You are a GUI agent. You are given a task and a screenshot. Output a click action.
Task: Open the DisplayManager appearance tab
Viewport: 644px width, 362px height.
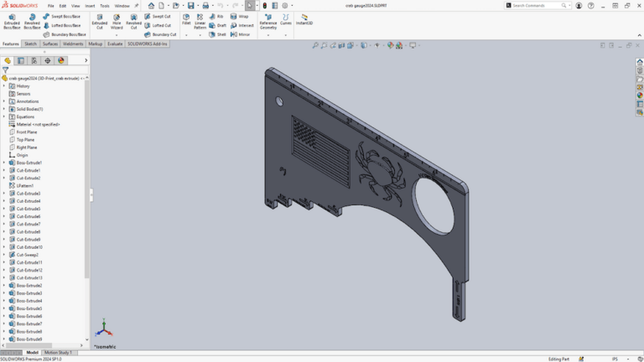pos(61,60)
